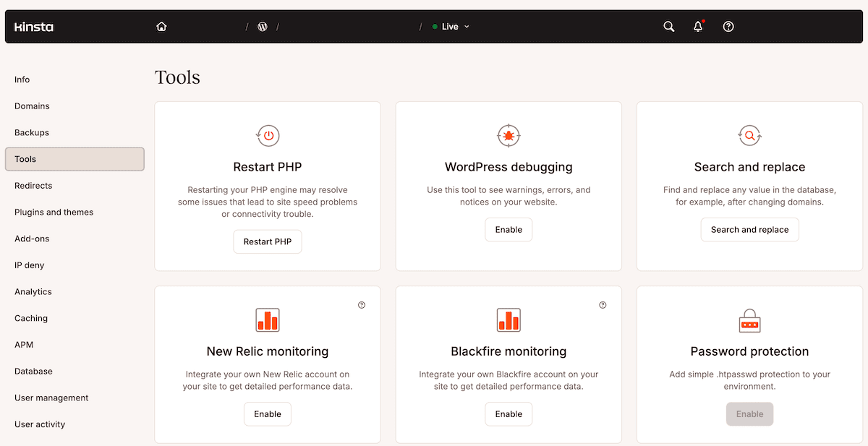Switch to Plugins and themes section

click(54, 212)
